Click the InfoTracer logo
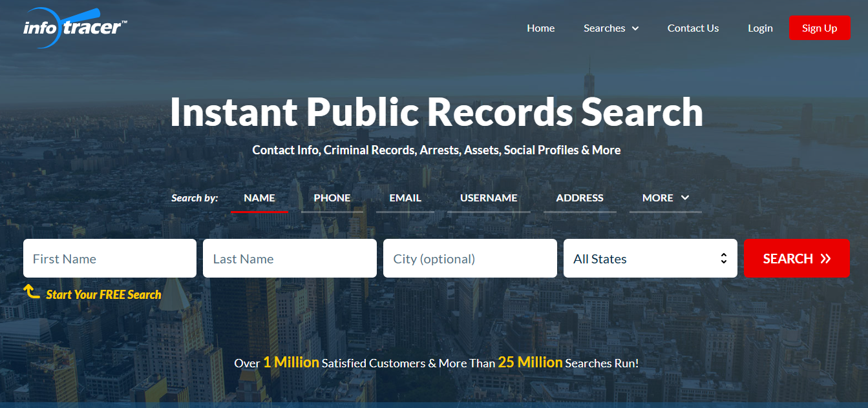 click(74, 28)
